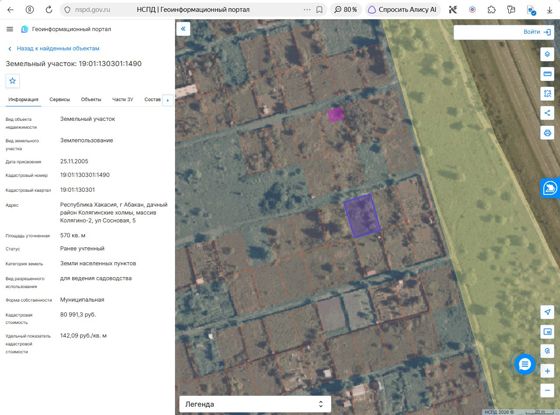Open browser extensions puzzle icon
This screenshot has width=560, height=415.
pos(491,10)
